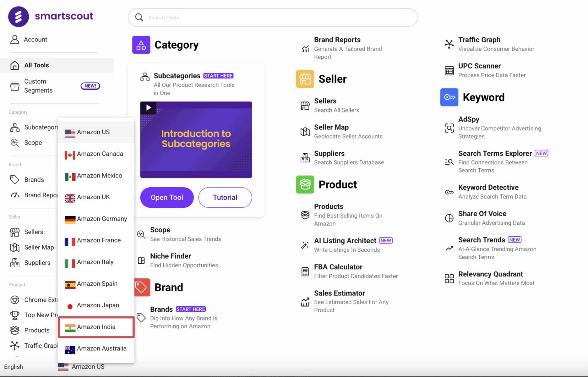The height and width of the screenshot is (377, 588).
Task: Click the Keyword Detective key icon
Action: click(449, 192)
